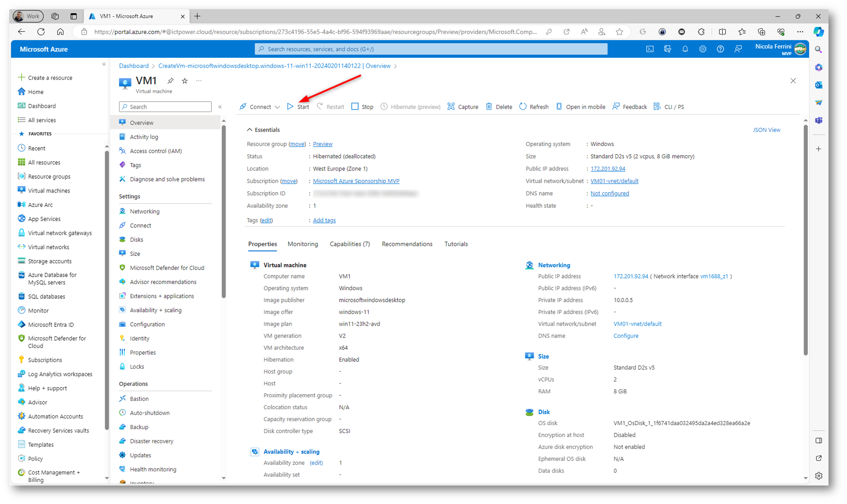Click the Stop toolbar button
This screenshot has width=847, height=504.
362,107
